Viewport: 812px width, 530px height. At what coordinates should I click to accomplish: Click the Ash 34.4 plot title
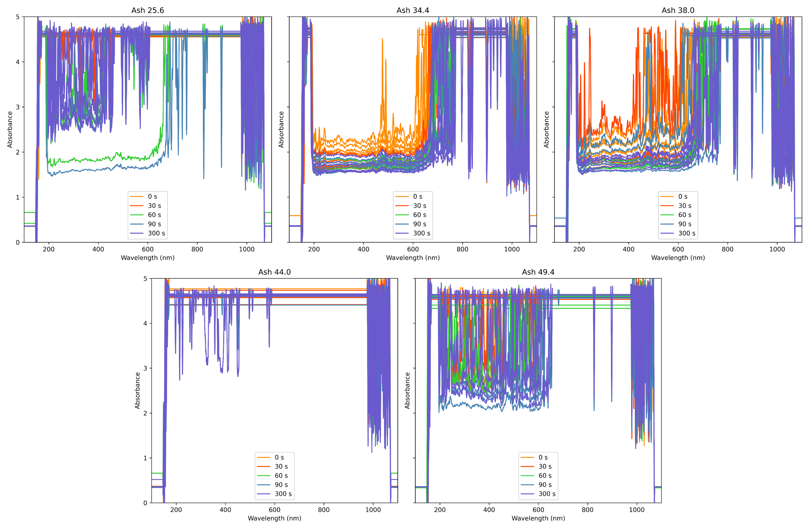pyautogui.click(x=413, y=10)
